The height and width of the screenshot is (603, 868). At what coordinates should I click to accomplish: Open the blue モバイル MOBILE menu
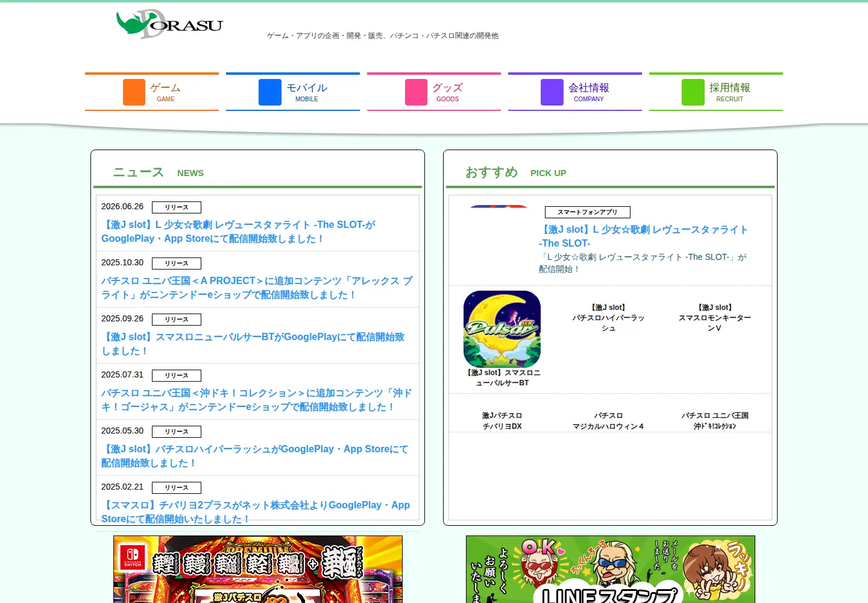(293, 92)
